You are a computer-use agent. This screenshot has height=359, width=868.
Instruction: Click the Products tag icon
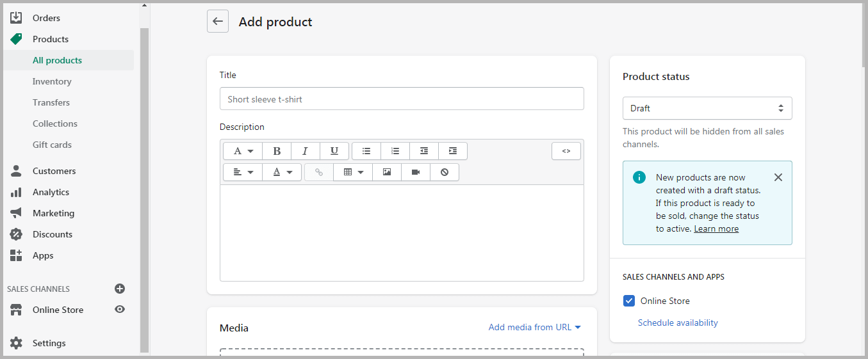[x=16, y=39]
